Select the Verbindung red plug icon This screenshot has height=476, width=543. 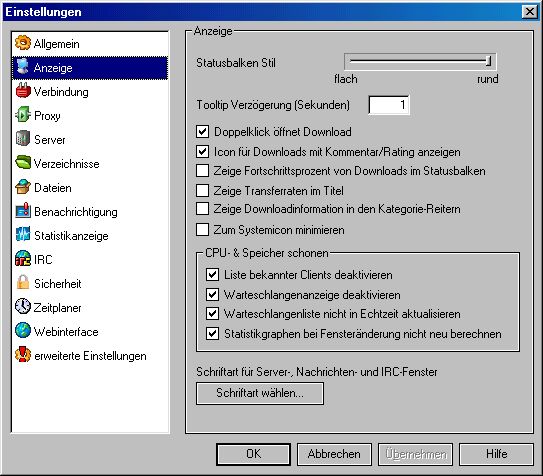point(23,91)
